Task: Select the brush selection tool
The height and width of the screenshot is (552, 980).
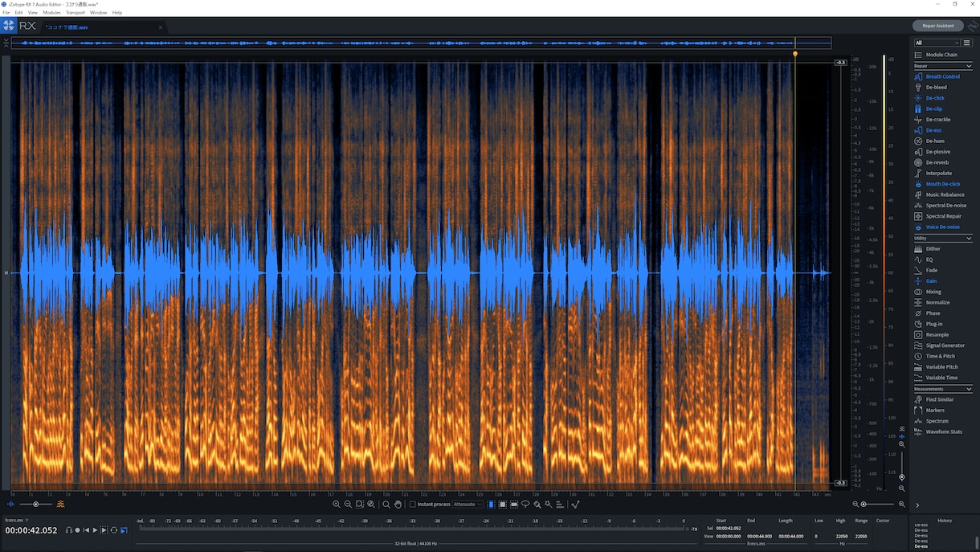Action: [x=537, y=505]
